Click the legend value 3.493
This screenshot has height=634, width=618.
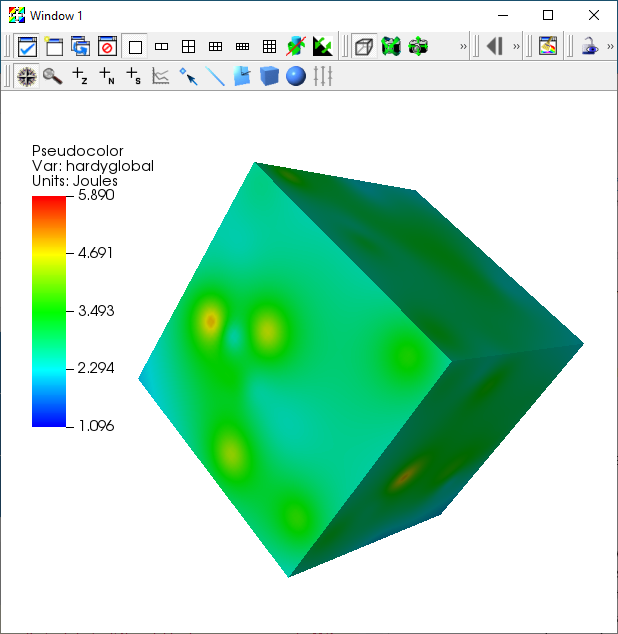point(96,311)
